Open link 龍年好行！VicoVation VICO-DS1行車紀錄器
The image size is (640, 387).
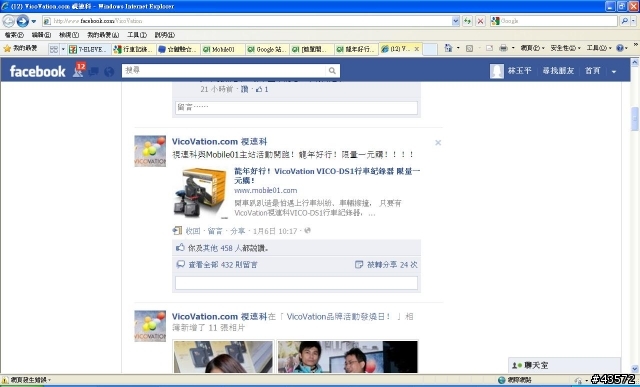[327, 176]
